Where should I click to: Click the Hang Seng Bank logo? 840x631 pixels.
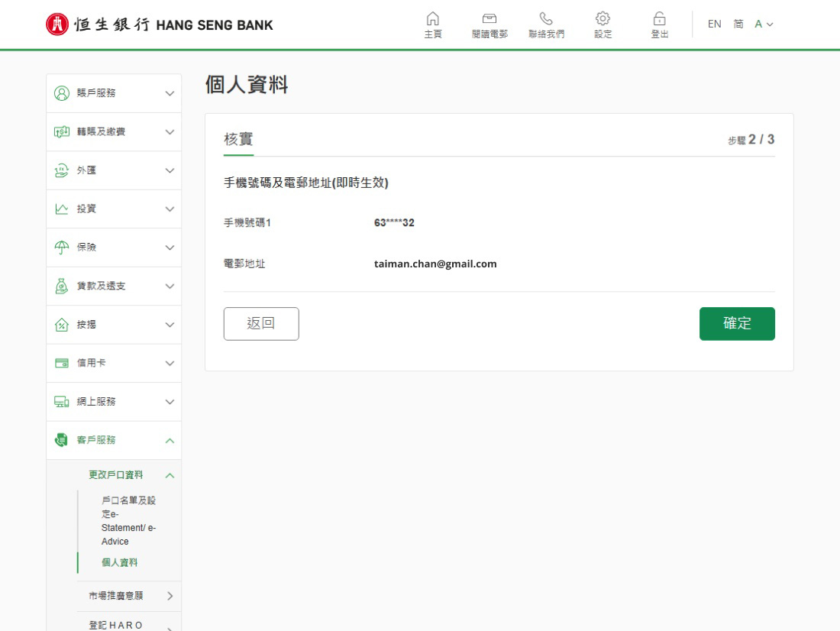pyautogui.click(x=160, y=24)
